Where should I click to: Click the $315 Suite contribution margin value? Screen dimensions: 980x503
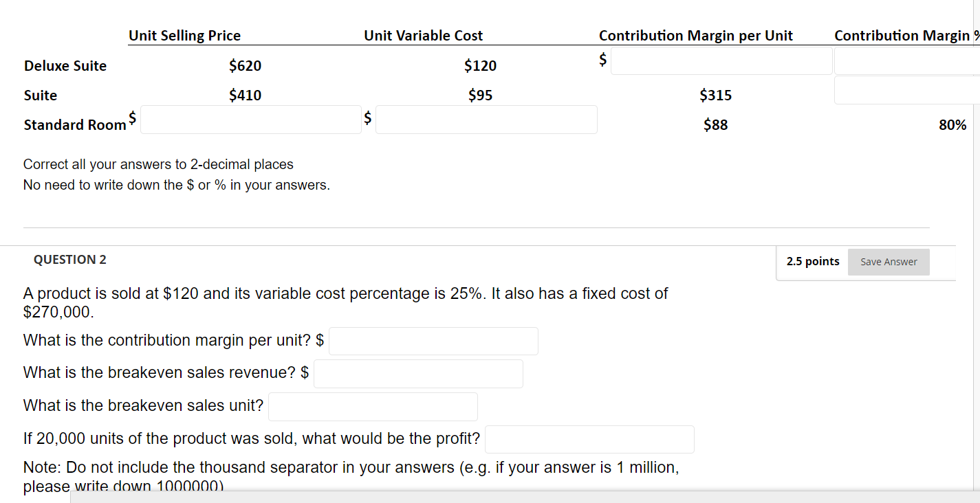coord(715,95)
